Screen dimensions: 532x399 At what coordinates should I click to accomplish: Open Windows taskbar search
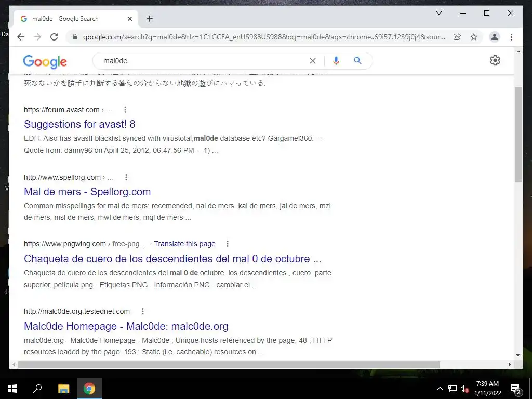tap(37, 389)
